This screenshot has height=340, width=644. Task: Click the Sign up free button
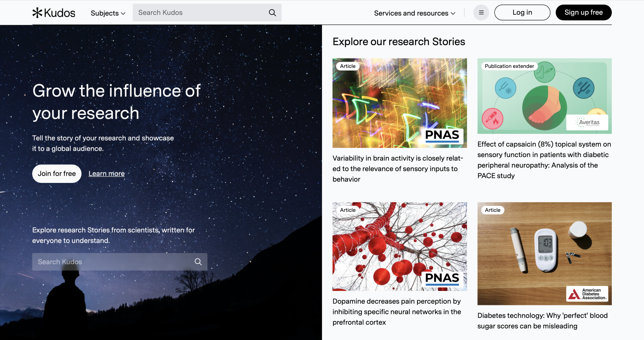click(x=584, y=13)
